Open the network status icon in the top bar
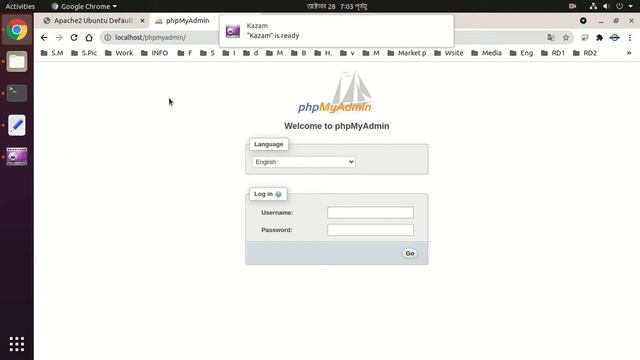The image size is (640, 360). coord(593,6)
